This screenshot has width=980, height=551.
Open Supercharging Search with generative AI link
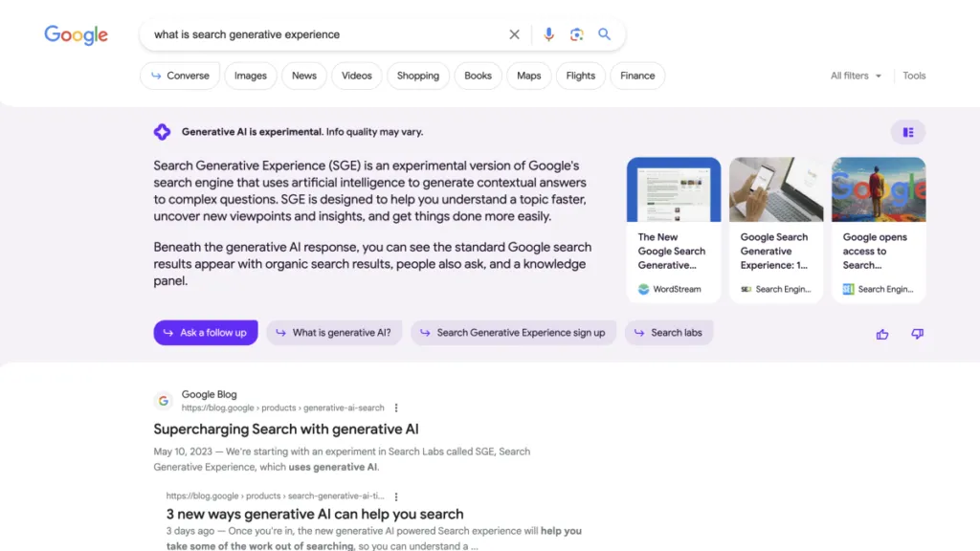coord(286,430)
